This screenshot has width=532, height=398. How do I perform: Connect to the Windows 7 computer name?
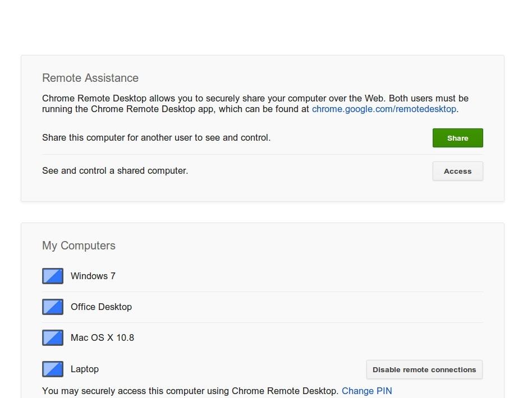tap(93, 276)
